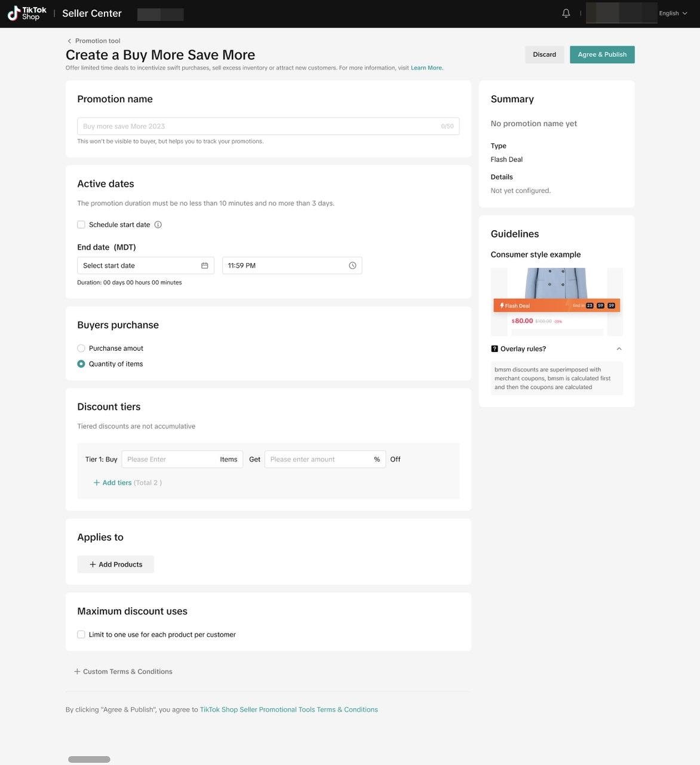Click the plus icon for Custom Terms & Conditions
The width and height of the screenshot is (700, 765).
coord(77,672)
